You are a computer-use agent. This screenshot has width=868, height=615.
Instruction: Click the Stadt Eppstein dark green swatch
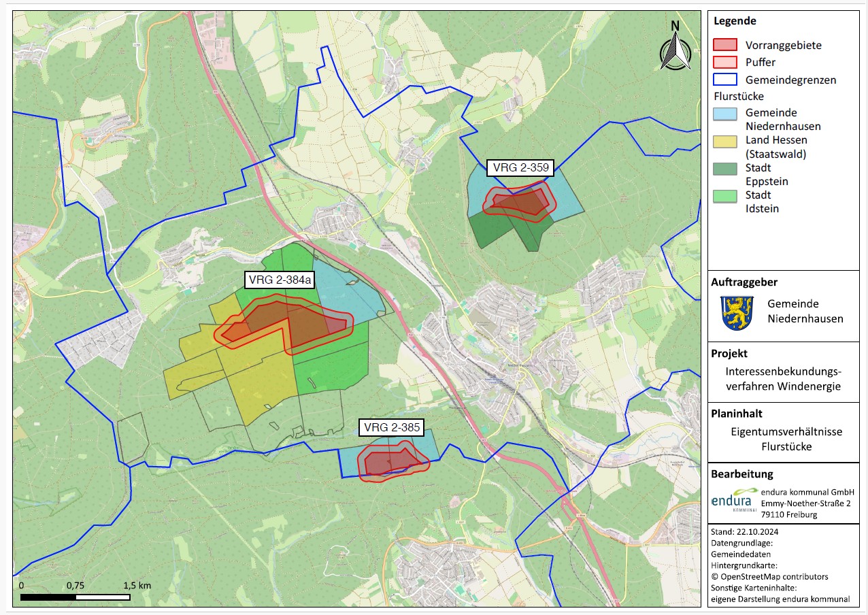point(724,168)
